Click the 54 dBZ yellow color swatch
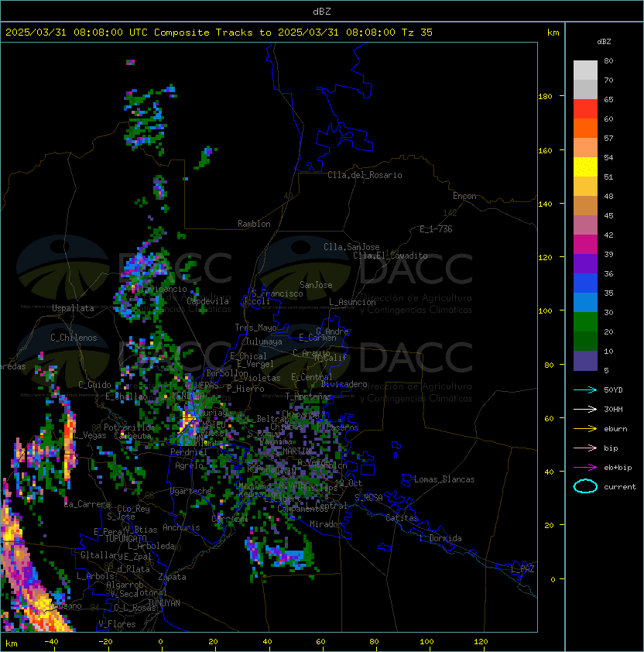The image size is (644, 652). (x=585, y=166)
